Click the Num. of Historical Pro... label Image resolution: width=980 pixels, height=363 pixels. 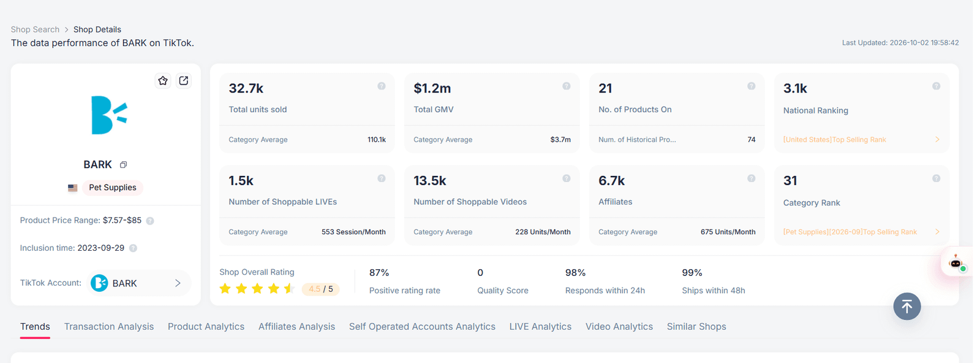(x=637, y=140)
